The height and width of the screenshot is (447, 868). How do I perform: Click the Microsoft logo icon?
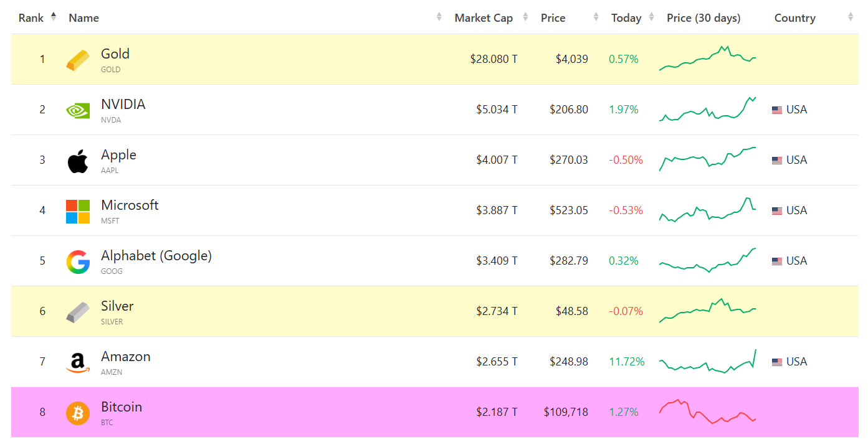point(78,212)
